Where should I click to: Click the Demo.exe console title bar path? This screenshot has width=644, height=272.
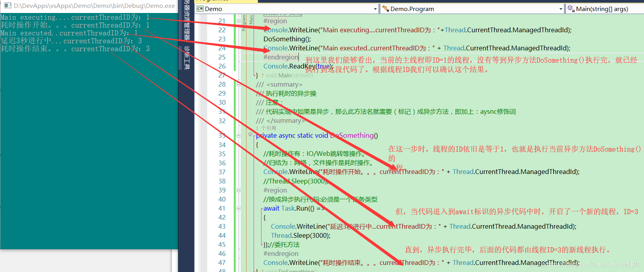pyautogui.click(x=94, y=6)
